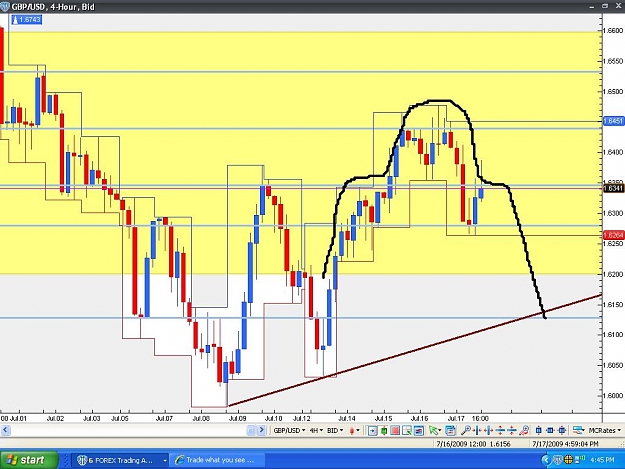The width and height of the screenshot is (625, 469).
Task: Click the second vertical scale arrows icon
Action: tap(512, 430)
